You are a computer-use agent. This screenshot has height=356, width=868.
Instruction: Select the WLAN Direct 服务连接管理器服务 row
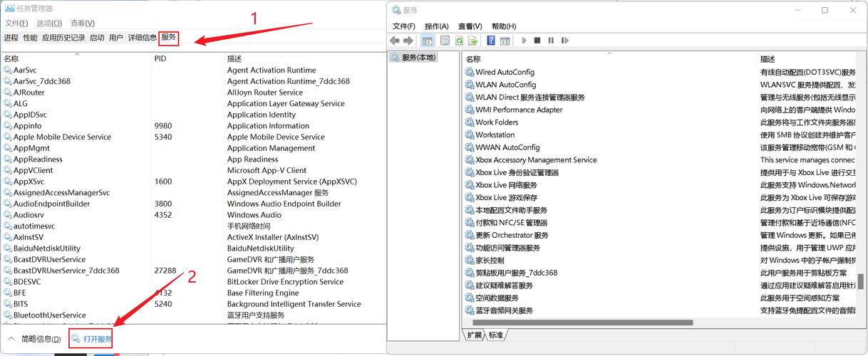(x=659, y=98)
